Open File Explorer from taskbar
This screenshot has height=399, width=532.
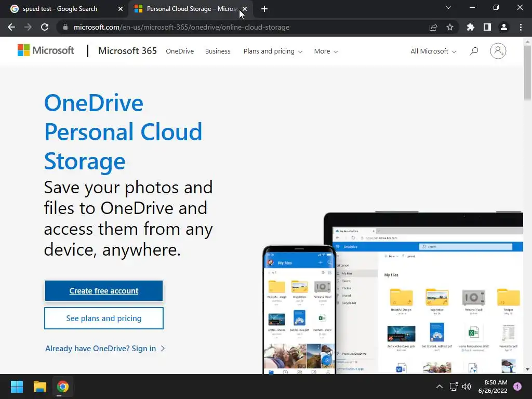[39, 387]
